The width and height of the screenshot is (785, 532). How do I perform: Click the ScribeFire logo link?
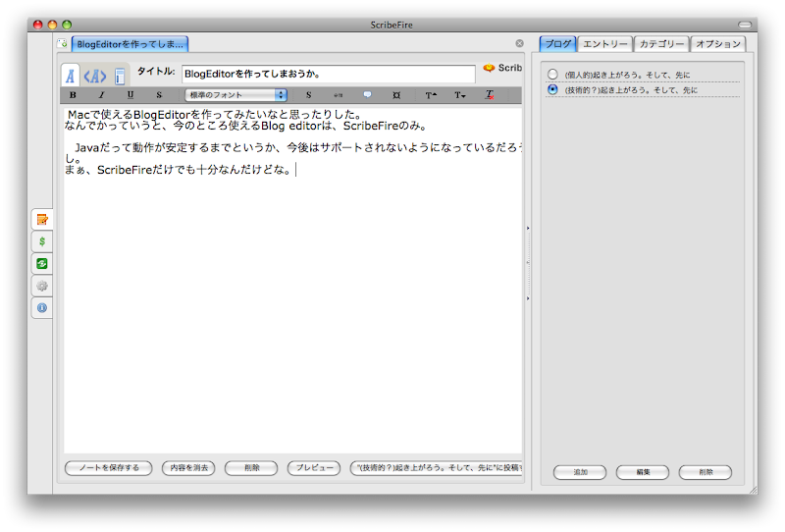pyautogui.click(x=502, y=68)
